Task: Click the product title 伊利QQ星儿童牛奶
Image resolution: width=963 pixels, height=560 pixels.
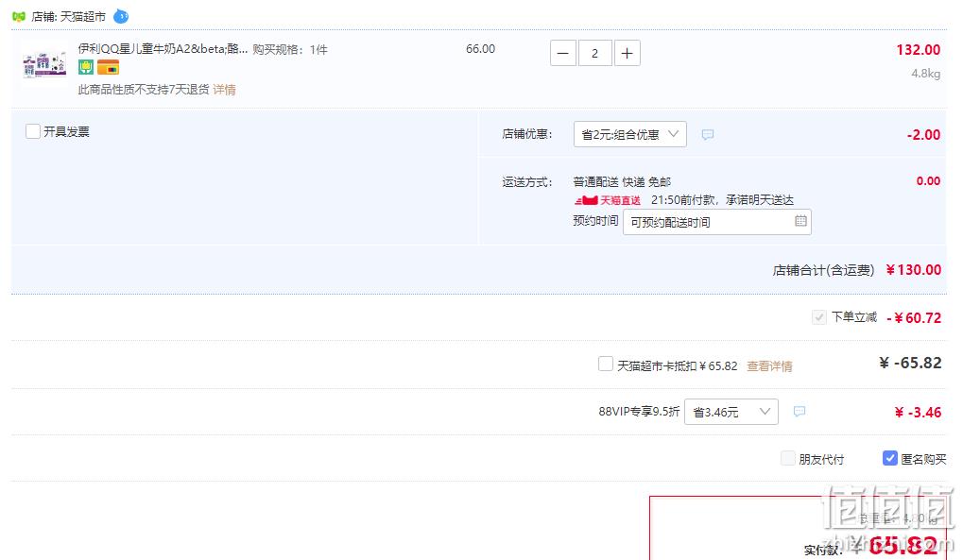Action: [163, 49]
